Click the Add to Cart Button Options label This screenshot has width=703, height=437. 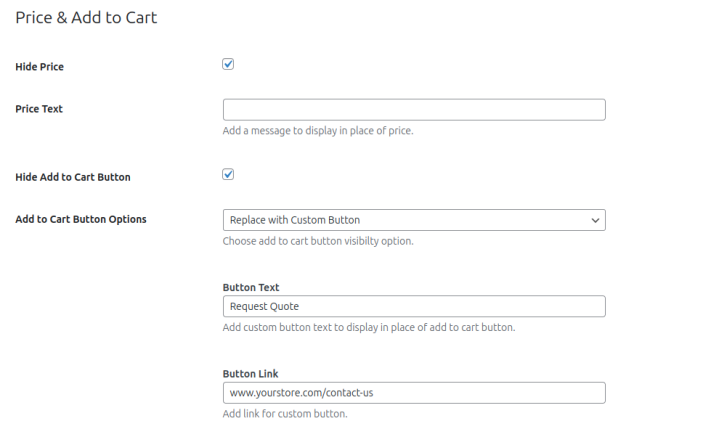point(81,219)
